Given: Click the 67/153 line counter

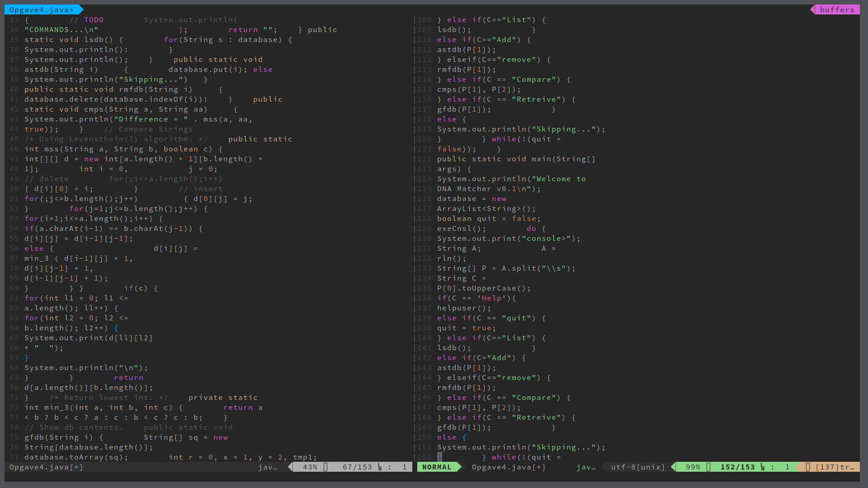Looking at the screenshot, I should pyautogui.click(x=357, y=467).
